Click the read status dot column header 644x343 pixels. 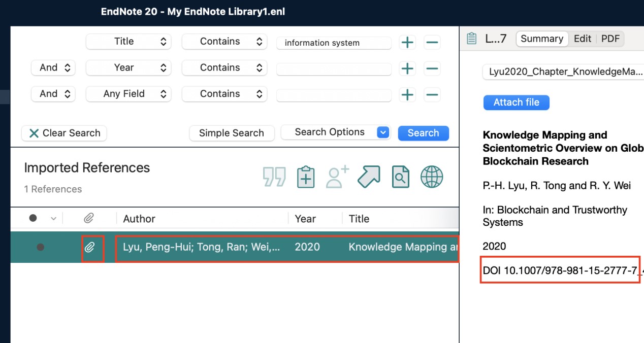33,218
